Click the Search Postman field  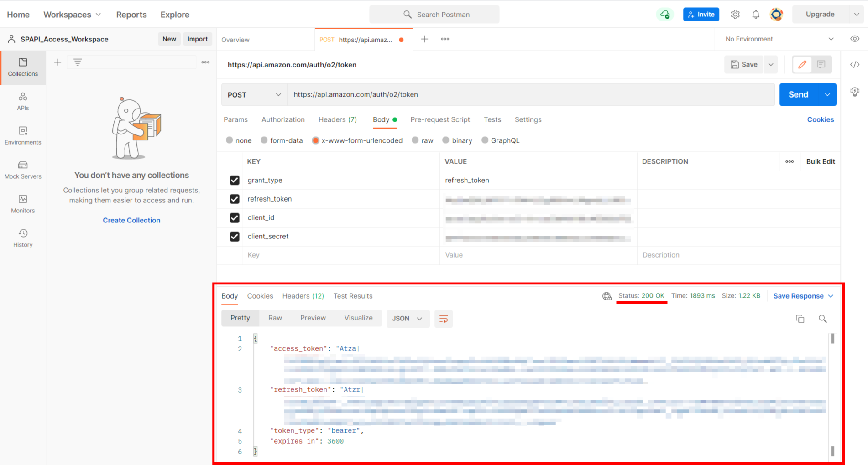click(x=434, y=14)
